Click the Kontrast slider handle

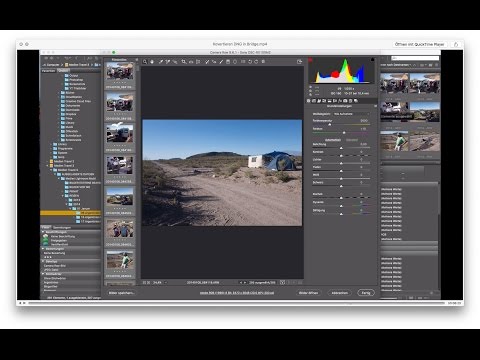tap(341, 156)
